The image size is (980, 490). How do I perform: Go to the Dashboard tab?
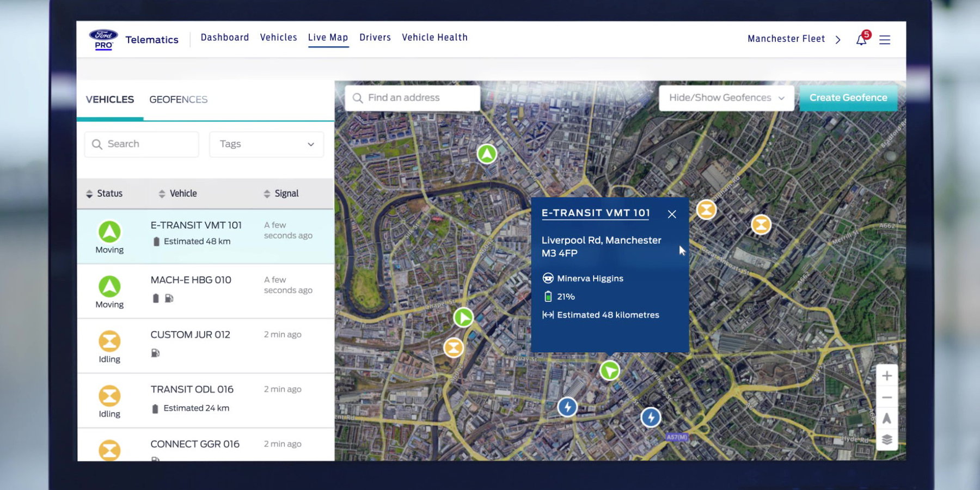pyautogui.click(x=225, y=38)
